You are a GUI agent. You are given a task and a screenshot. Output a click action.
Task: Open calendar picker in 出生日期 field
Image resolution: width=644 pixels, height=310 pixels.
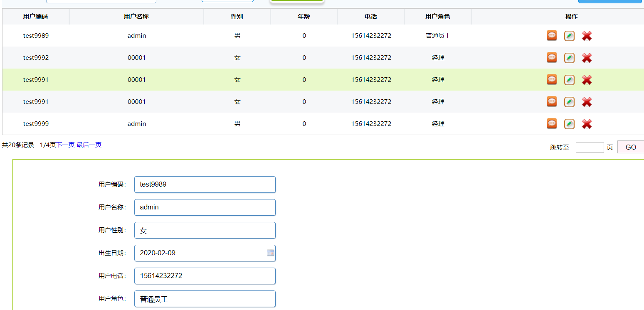(x=270, y=253)
